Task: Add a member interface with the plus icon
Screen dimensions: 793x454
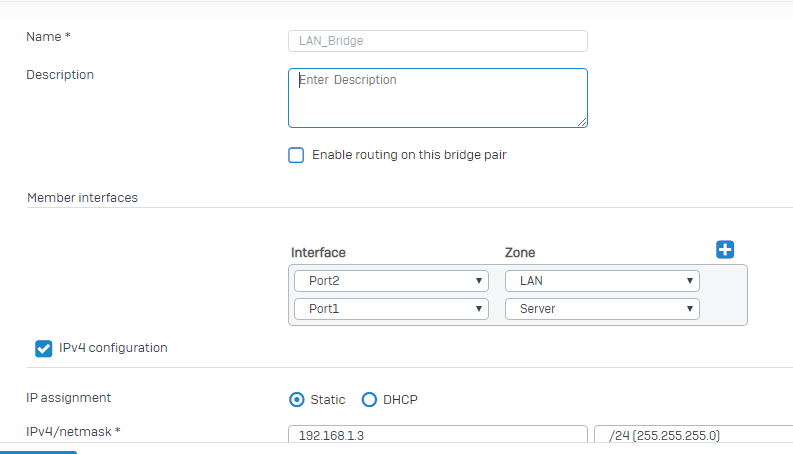Action: pos(725,250)
